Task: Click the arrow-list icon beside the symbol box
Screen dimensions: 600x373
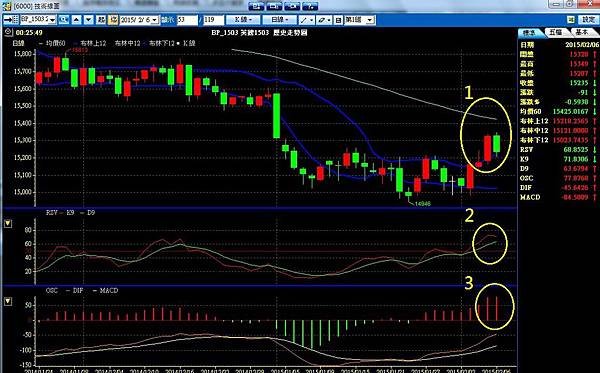Action: pyautogui.click(x=11, y=20)
